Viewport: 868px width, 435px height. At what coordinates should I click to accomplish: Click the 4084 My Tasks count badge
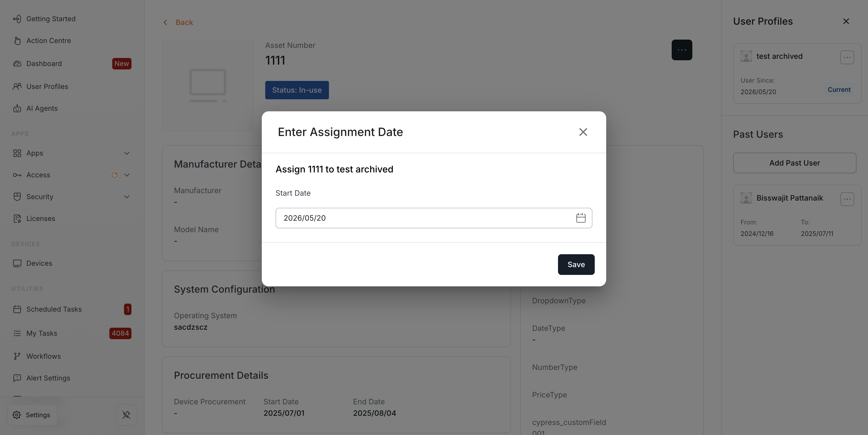click(x=120, y=334)
